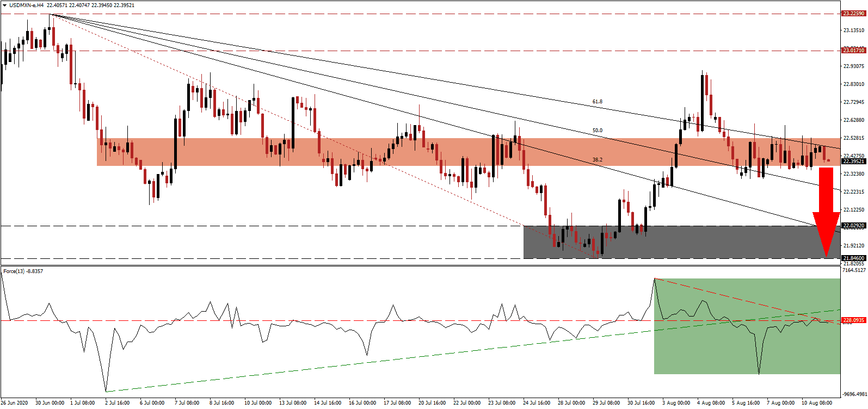Open the chart menu triangle beside USDMXN-e,H4
Viewport: 868px width, 409px height.
(4, 5)
